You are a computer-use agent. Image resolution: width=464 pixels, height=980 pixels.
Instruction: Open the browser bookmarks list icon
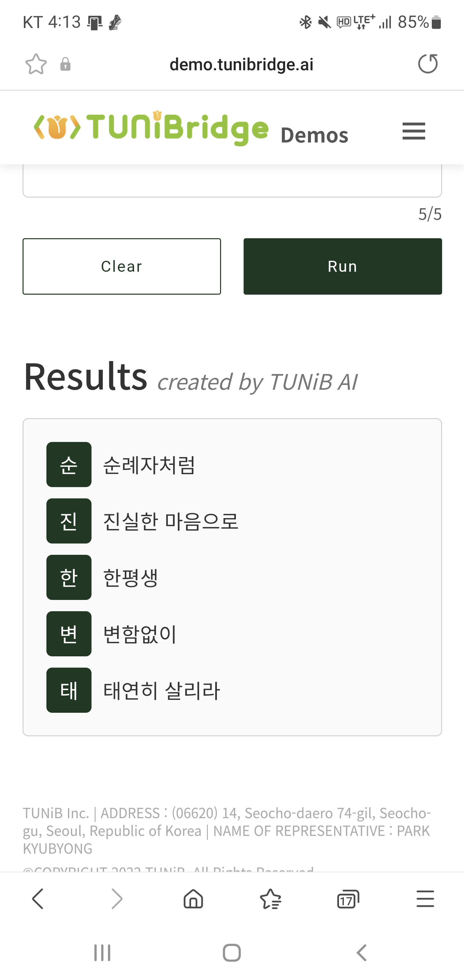(270, 899)
